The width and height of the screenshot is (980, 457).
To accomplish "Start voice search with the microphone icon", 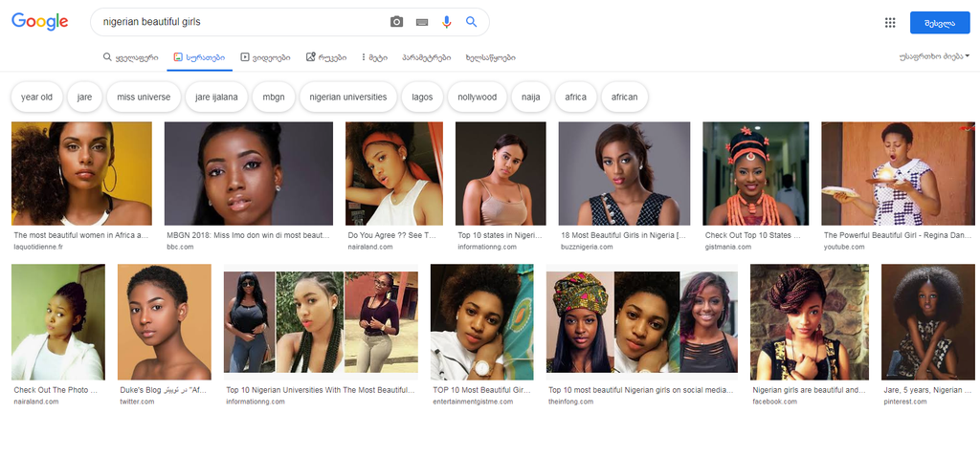I will click(x=446, y=22).
